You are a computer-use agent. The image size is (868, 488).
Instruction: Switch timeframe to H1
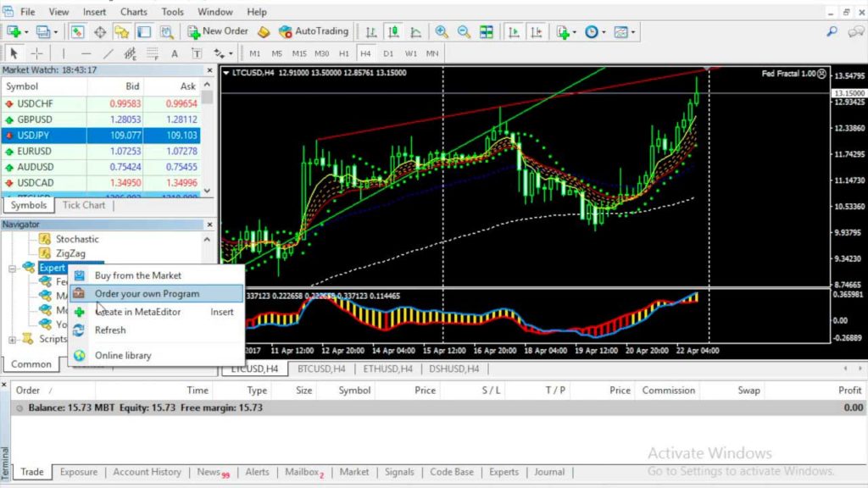pos(343,53)
